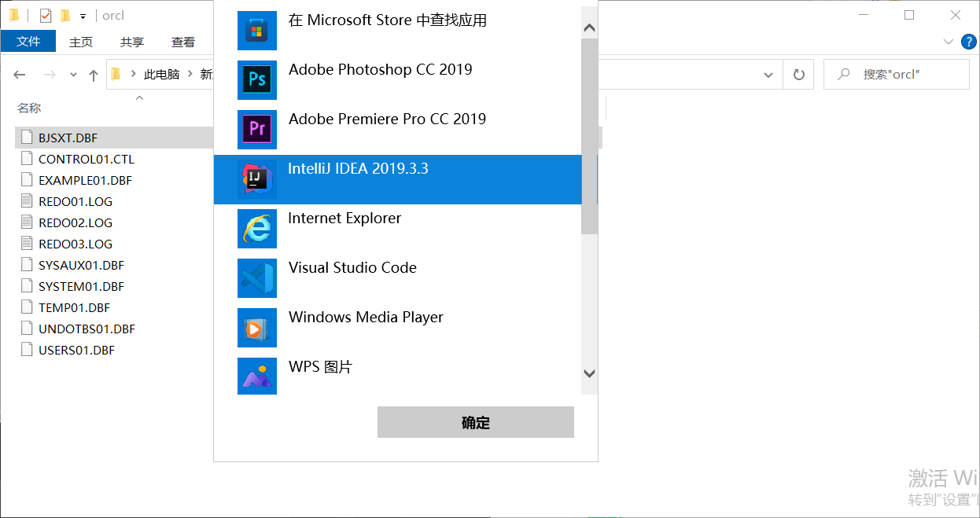Select the file SYSTEM01.DBF

[x=81, y=286]
